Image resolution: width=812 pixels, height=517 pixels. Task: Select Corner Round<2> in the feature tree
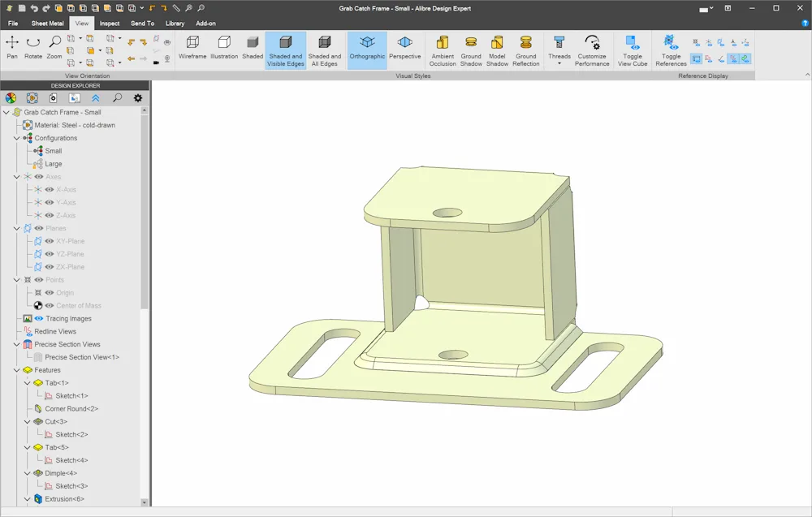click(71, 409)
